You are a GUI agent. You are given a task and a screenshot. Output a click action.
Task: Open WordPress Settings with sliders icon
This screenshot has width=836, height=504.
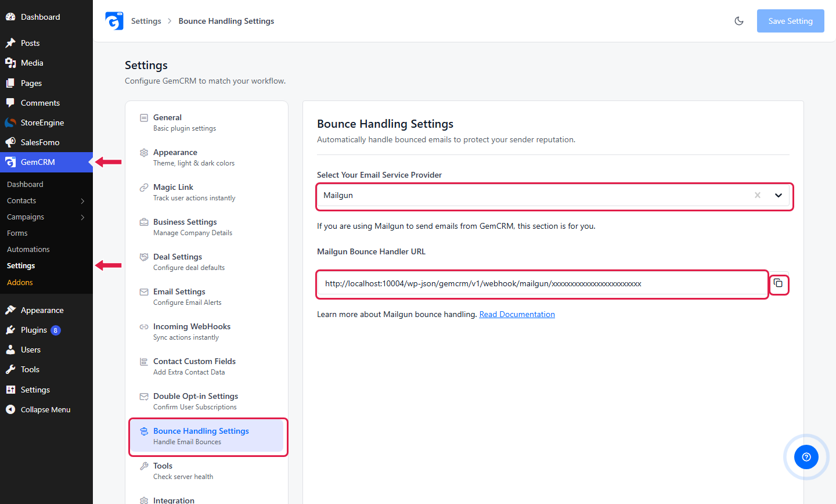pos(46,390)
